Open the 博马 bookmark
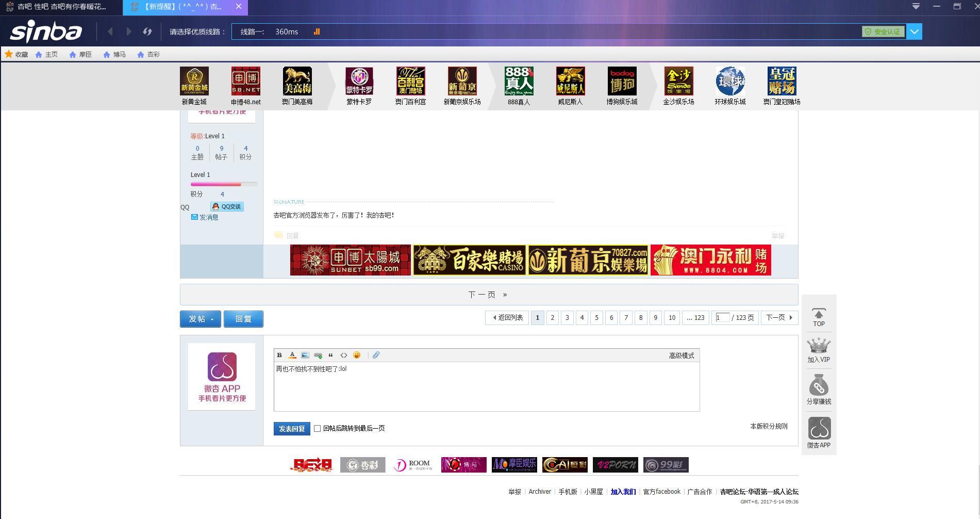980x519 pixels. 114,54
